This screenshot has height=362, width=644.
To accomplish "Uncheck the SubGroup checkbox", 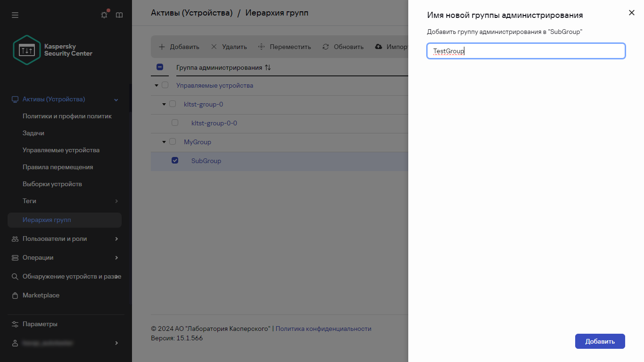I will 175,160.
